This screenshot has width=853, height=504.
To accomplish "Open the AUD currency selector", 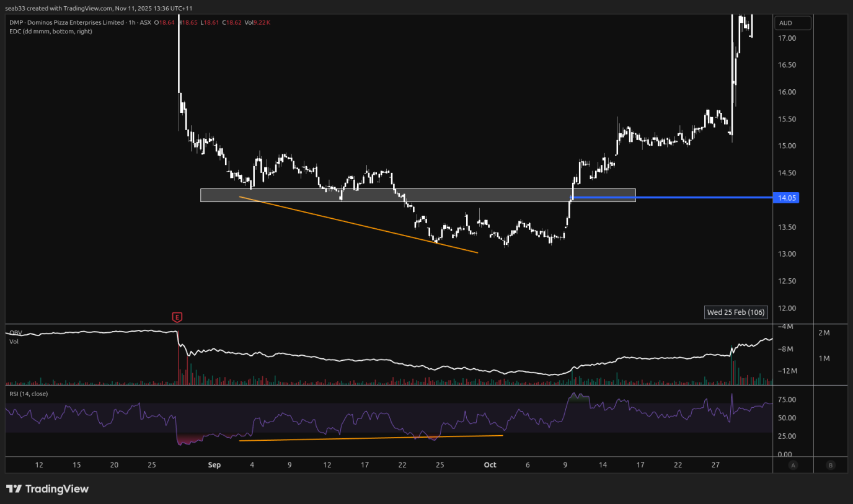I will [792, 23].
